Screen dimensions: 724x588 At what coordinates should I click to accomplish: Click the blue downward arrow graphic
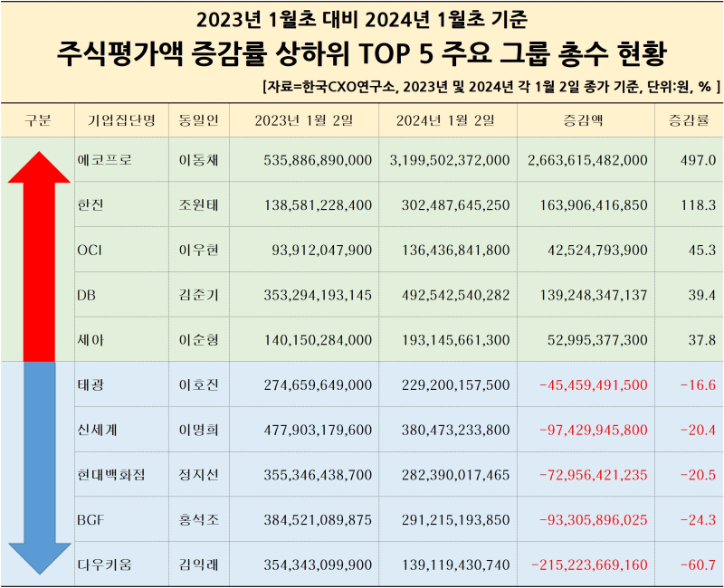coord(39,468)
